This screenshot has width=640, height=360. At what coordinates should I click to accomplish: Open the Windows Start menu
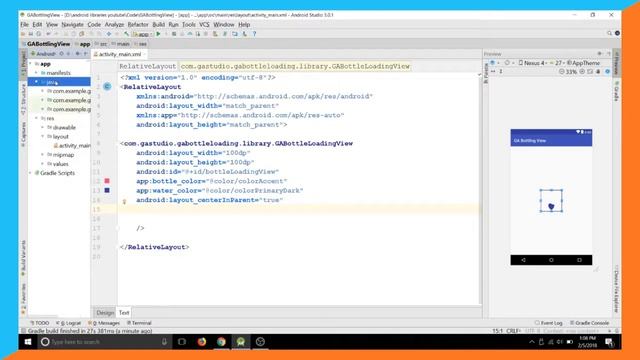tap(28, 342)
